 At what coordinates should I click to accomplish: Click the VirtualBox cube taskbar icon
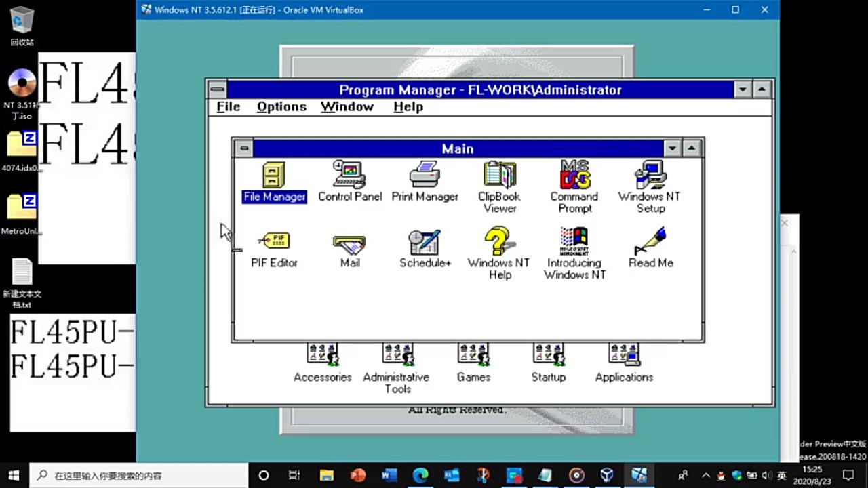[608, 475]
